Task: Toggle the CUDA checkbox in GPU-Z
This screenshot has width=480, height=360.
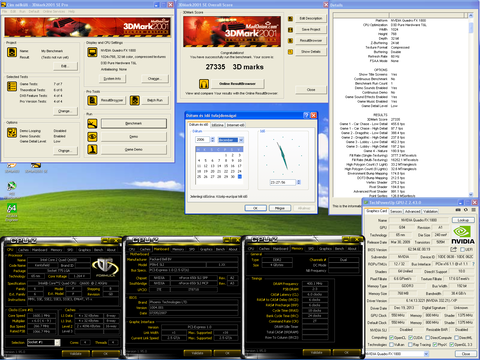Action: point(411,338)
